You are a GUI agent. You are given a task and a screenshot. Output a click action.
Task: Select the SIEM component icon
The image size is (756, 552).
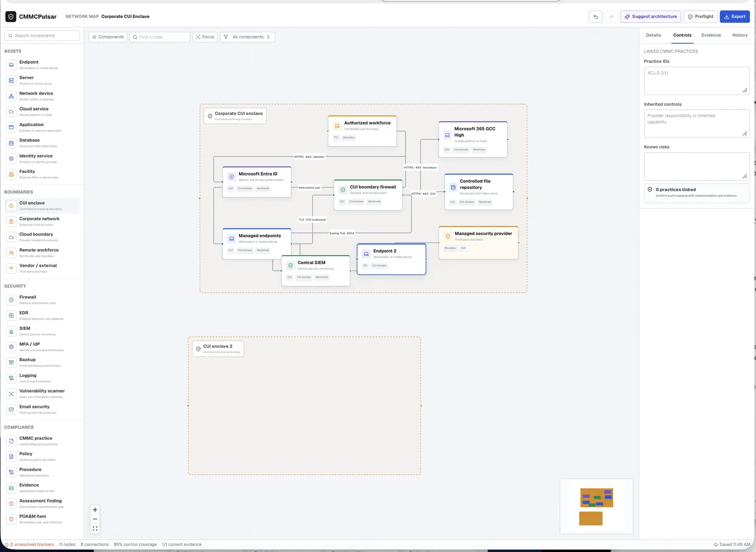(x=11, y=331)
